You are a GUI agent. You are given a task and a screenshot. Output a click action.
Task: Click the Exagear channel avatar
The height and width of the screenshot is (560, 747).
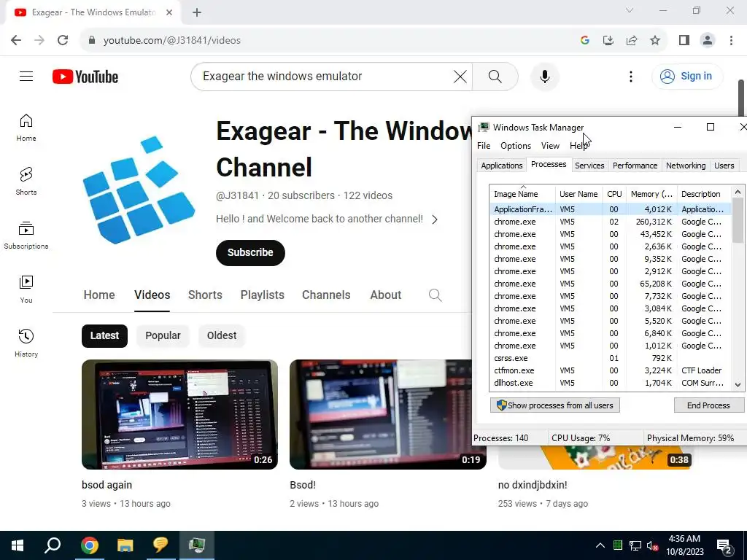tap(139, 190)
